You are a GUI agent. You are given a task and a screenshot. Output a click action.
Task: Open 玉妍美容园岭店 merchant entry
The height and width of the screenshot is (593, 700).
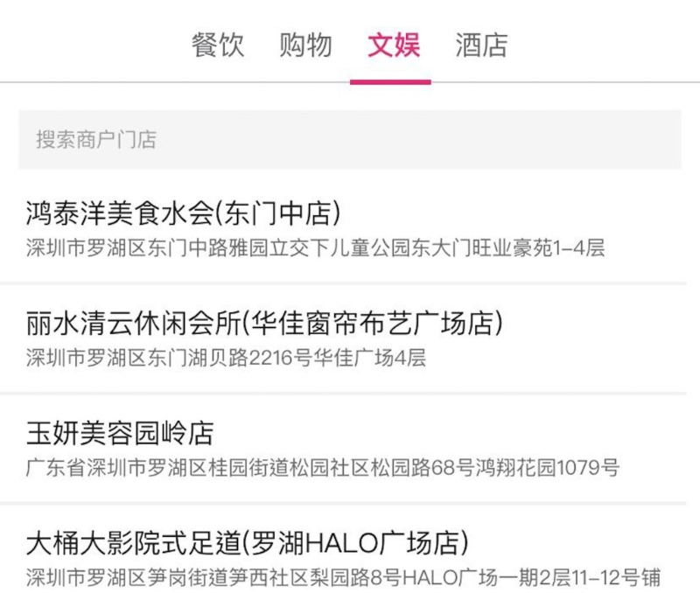[x=343, y=450]
